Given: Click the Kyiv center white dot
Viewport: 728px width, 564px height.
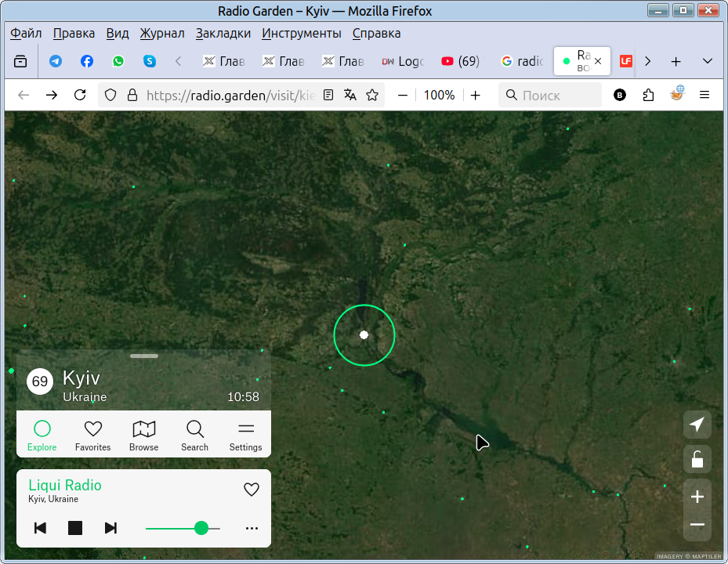Looking at the screenshot, I should [364, 334].
